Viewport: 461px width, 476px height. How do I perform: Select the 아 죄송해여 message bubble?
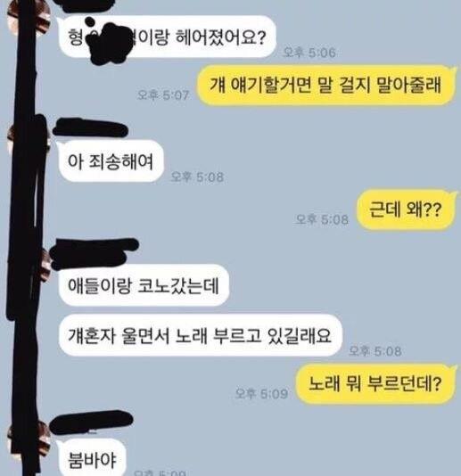[x=111, y=160]
